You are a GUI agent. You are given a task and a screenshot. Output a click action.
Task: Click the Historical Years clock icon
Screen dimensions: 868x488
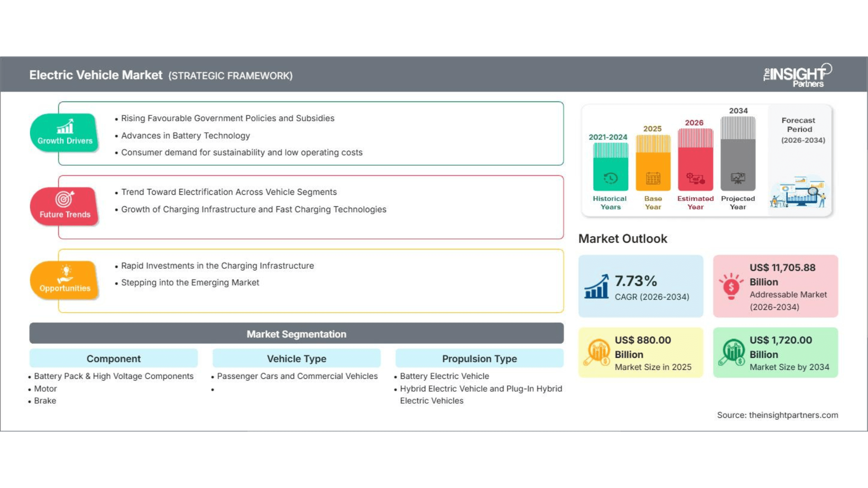click(610, 178)
